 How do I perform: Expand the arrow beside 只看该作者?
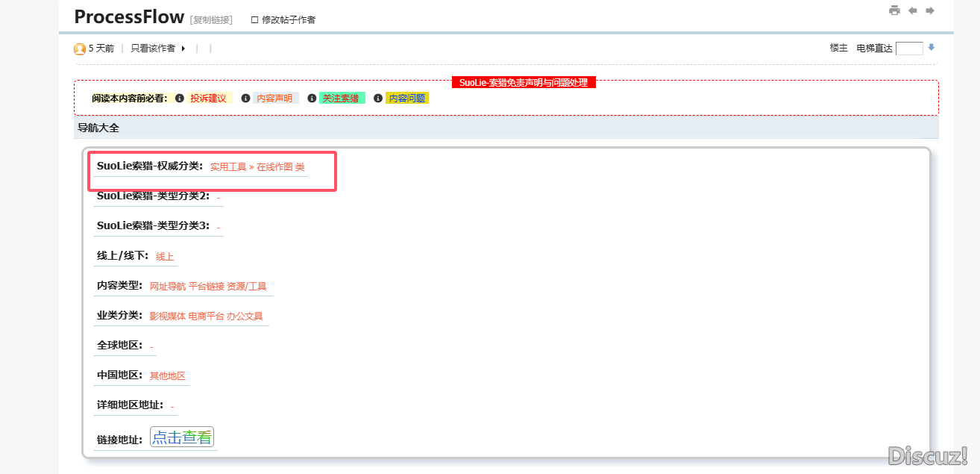point(183,49)
